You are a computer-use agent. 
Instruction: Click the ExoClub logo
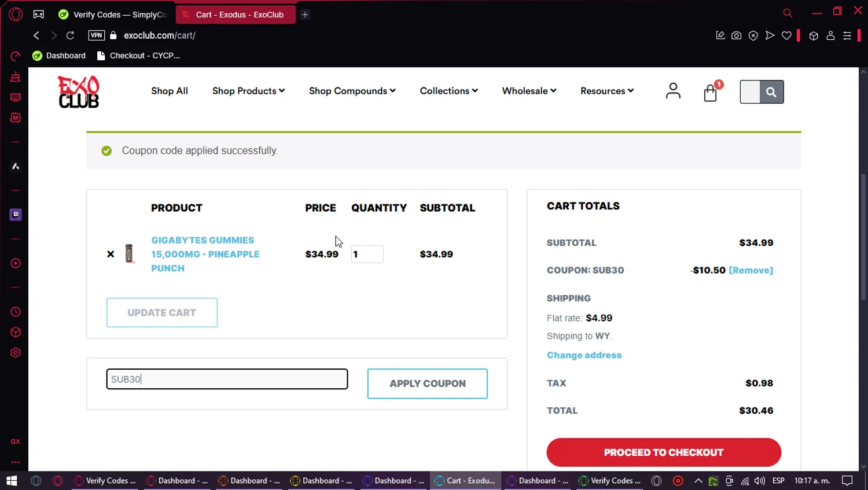[79, 92]
